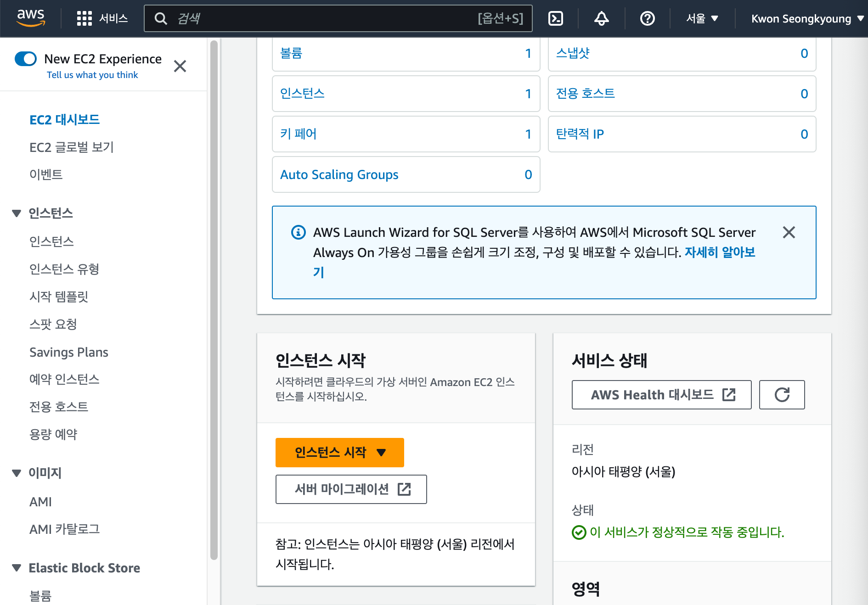Screen dimensions: 868x605
Task: Click the info icon in Launch Wizard notice
Action: coord(299,232)
